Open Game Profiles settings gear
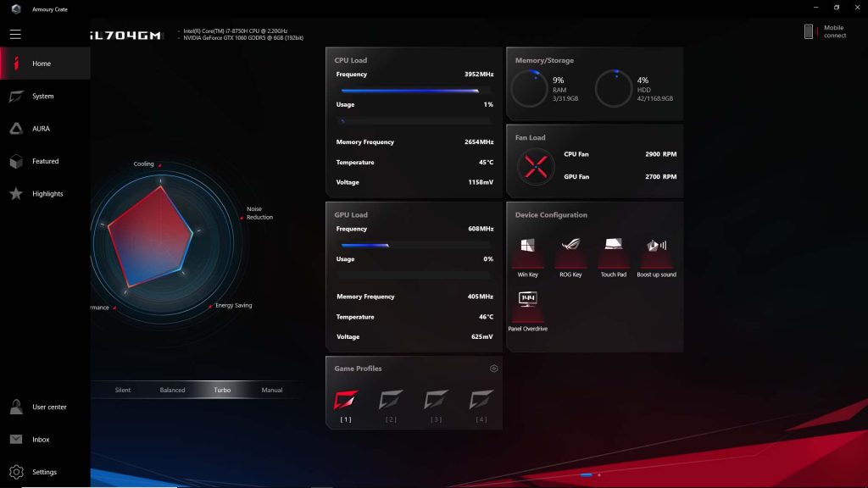This screenshot has height=488, width=868. (x=494, y=369)
